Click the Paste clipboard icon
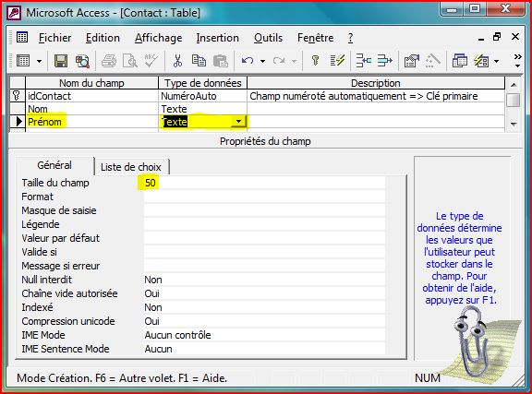The image size is (532, 394). coord(220,62)
